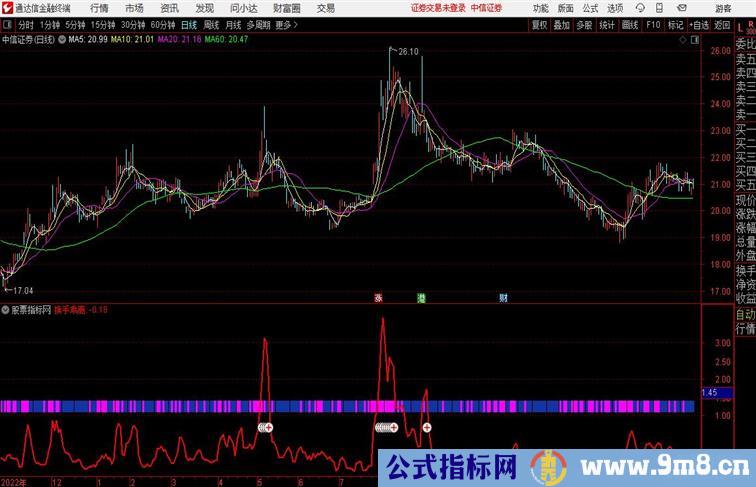
Task: Expand the 更多 period options
Action: pos(287,24)
